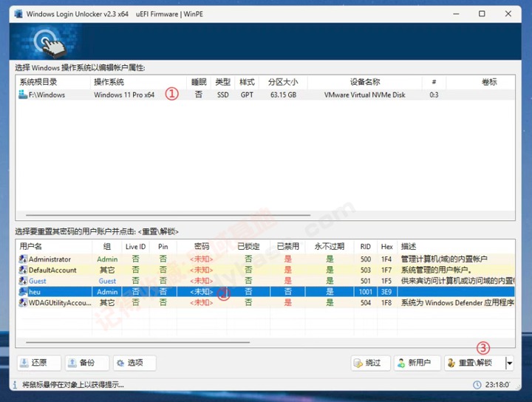This screenshot has width=532, height=402.
Task: Click the user list horizontal scrollbar
Action: [137, 342]
